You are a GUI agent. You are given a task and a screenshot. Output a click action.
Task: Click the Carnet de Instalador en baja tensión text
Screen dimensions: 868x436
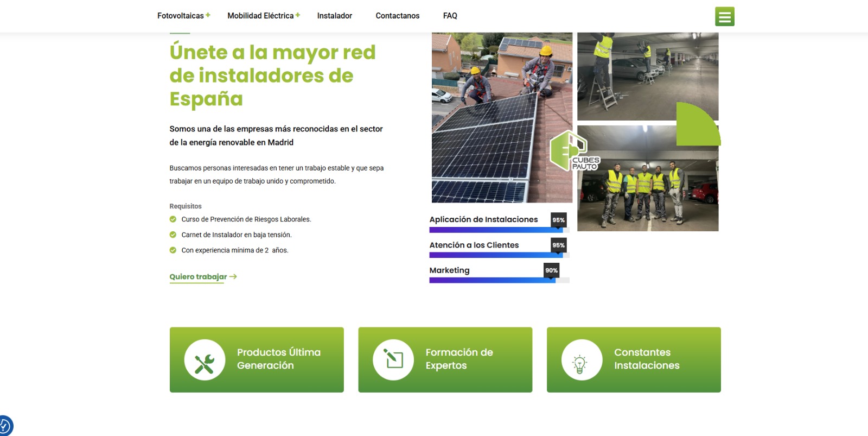237,235
